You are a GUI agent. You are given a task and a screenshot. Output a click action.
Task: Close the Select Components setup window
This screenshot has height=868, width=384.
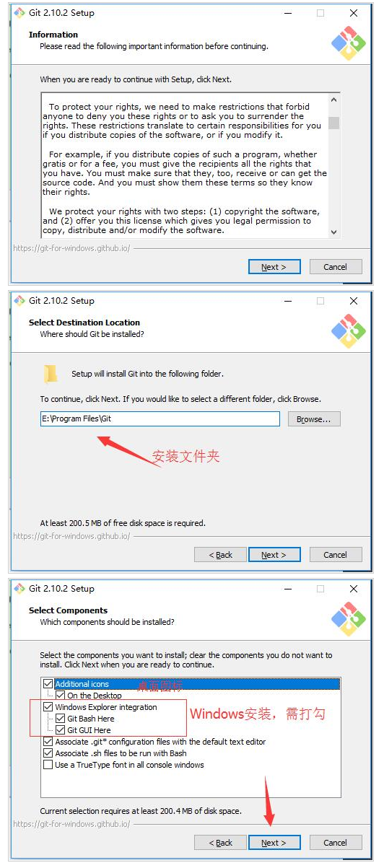354,588
